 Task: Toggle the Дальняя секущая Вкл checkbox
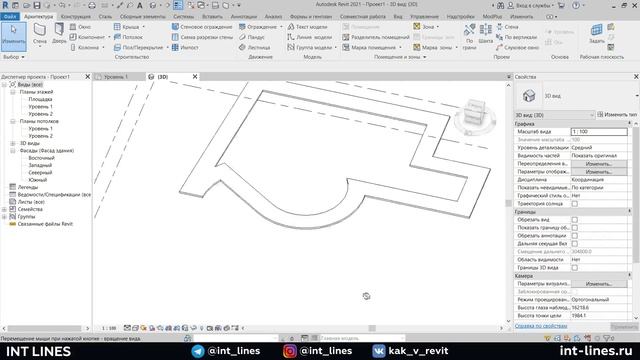coord(574,244)
